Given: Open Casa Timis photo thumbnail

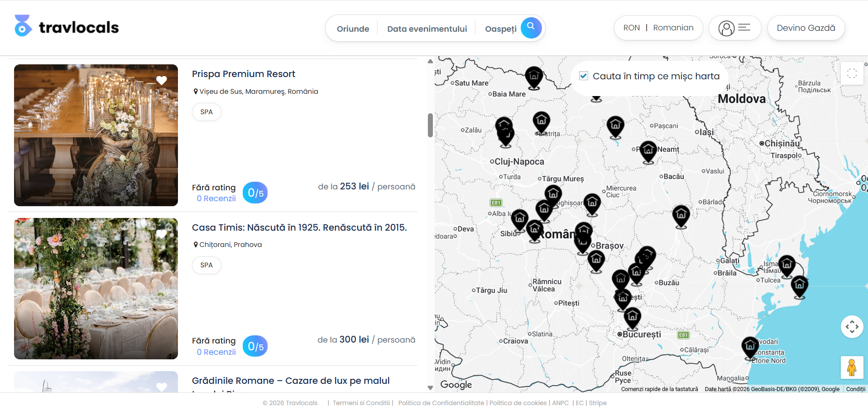Looking at the screenshot, I should tap(96, 289).
